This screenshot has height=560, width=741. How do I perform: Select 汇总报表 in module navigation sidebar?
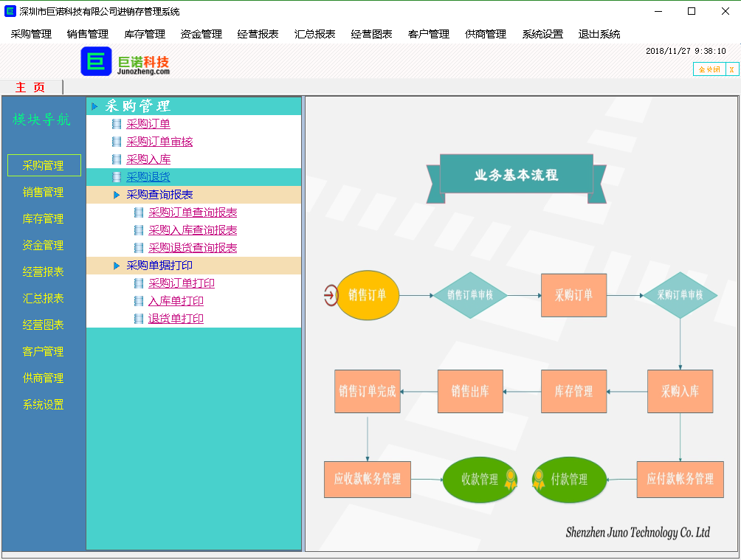43,298
